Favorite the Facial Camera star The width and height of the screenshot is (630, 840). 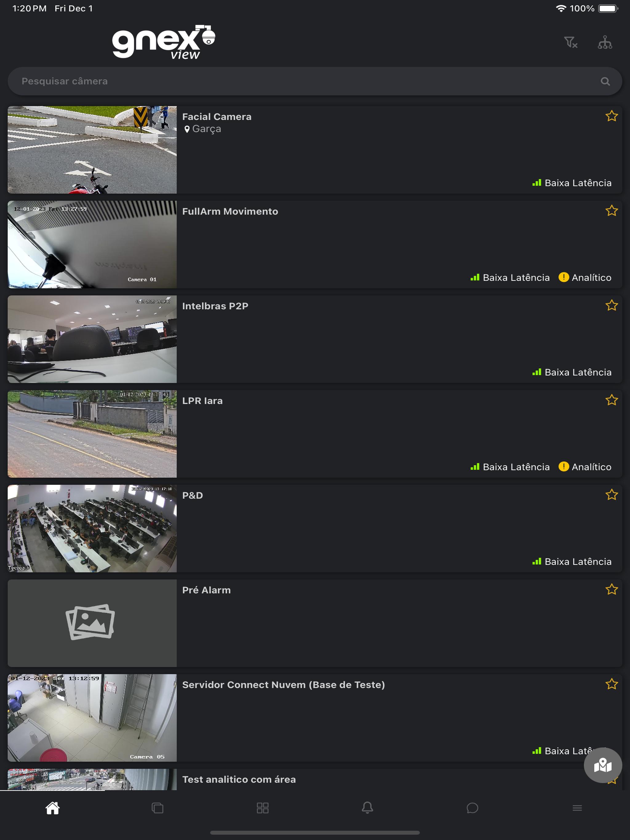click(611, 116)
